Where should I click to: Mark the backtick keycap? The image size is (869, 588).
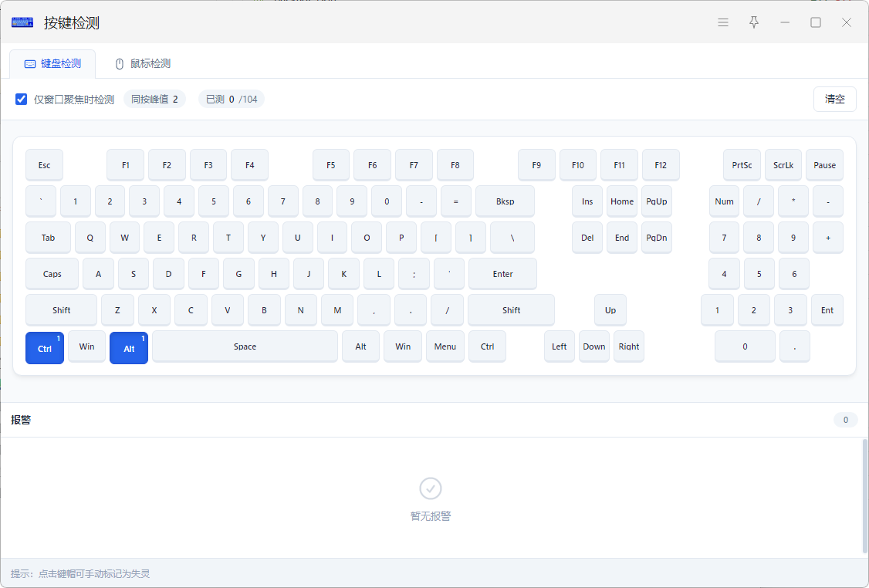(41, 201)
